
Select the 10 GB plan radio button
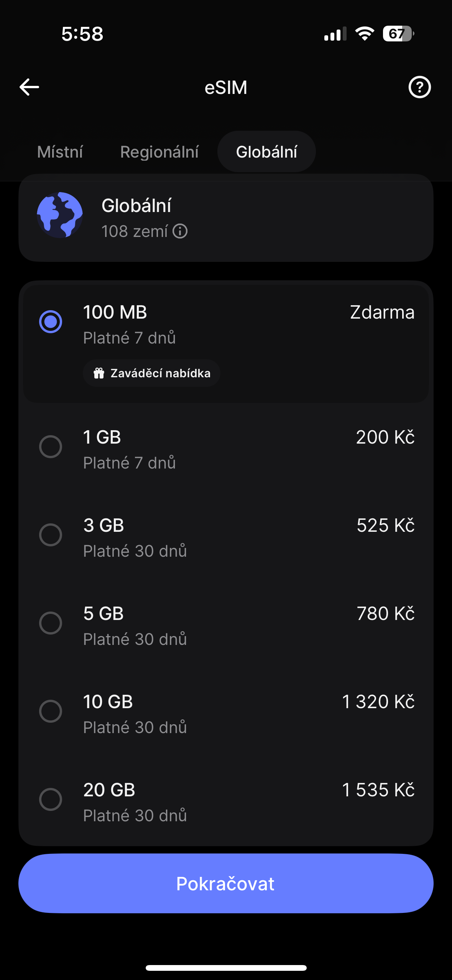point(51,711)
